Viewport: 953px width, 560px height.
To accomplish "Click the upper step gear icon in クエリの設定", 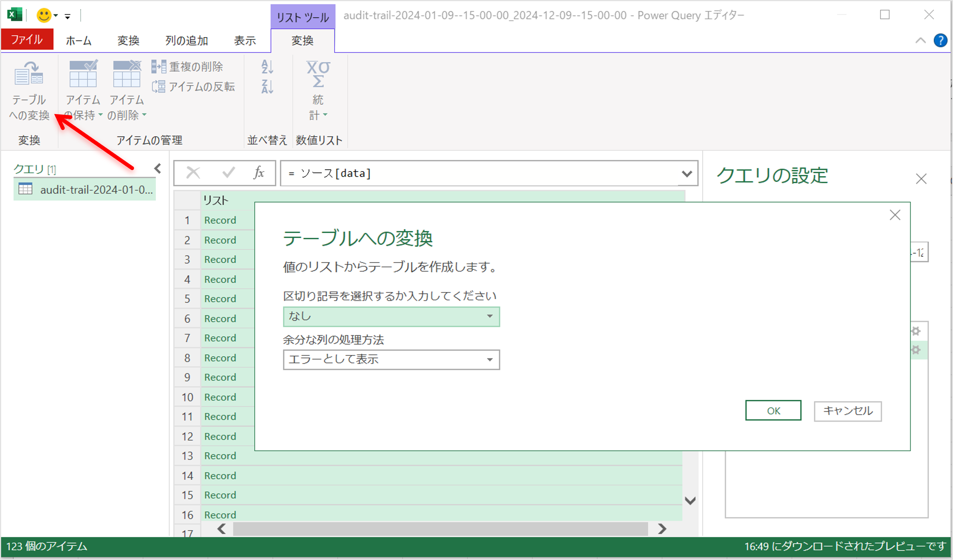I will click(x=915, y=331).
